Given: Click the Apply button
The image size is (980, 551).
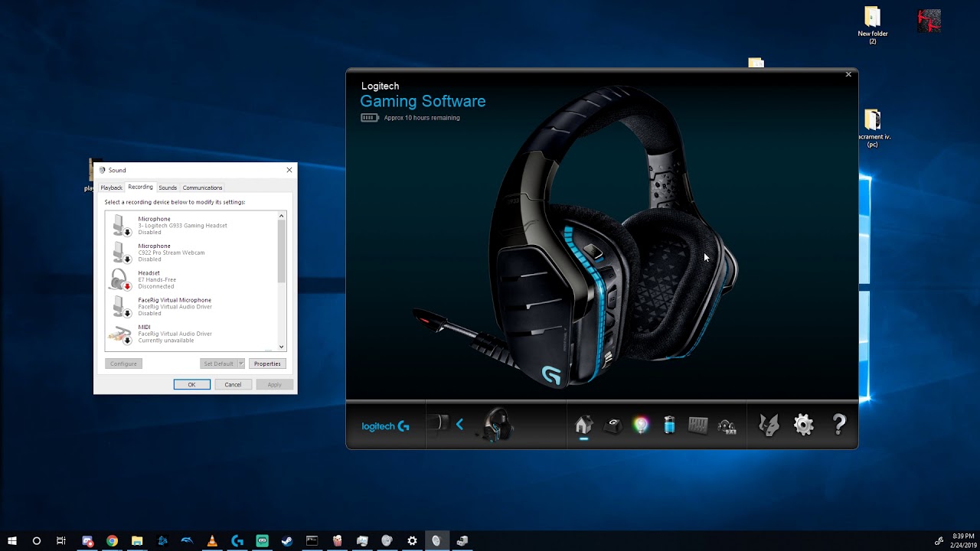Looking at the screenshot, I should click(x=274, y=384).
